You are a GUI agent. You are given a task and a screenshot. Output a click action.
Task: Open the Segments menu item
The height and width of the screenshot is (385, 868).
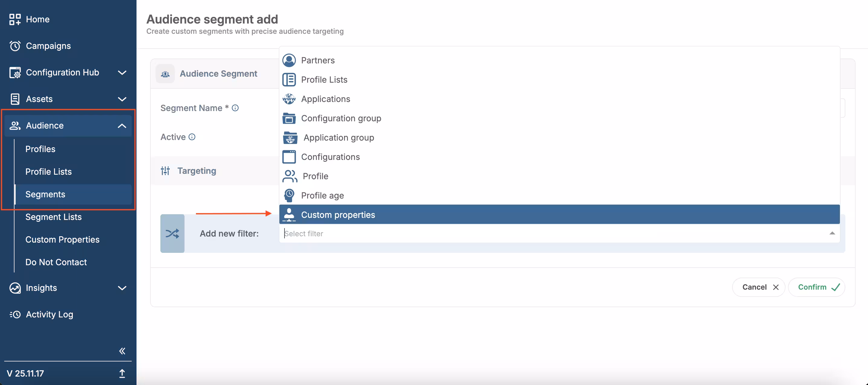[x=45, y=194]
